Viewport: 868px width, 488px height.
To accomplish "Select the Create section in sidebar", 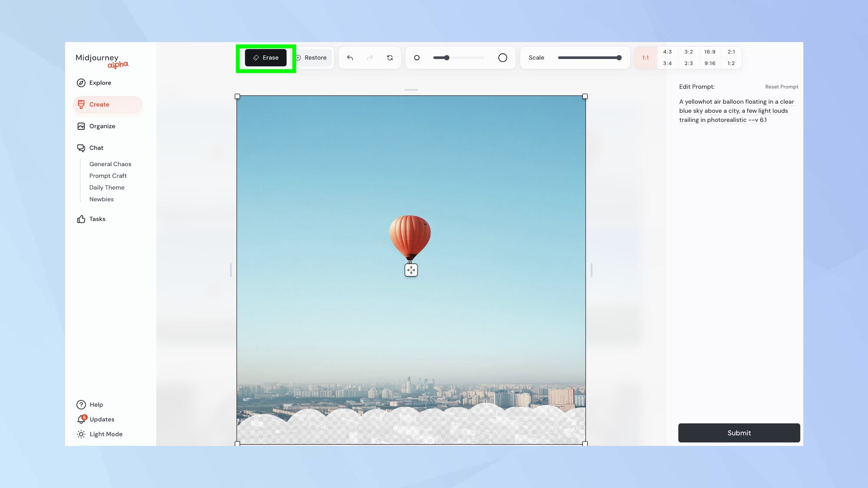I will tap(99, 104).
